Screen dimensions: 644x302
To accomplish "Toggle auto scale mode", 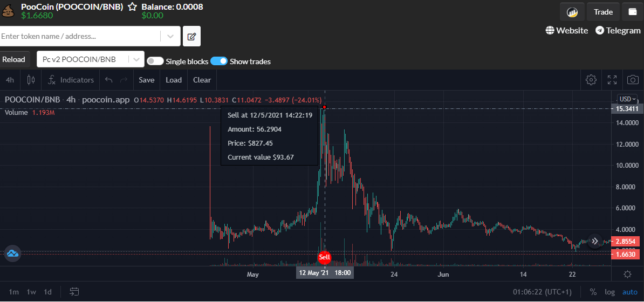I will pyautogui.click(x=630, y=292).
